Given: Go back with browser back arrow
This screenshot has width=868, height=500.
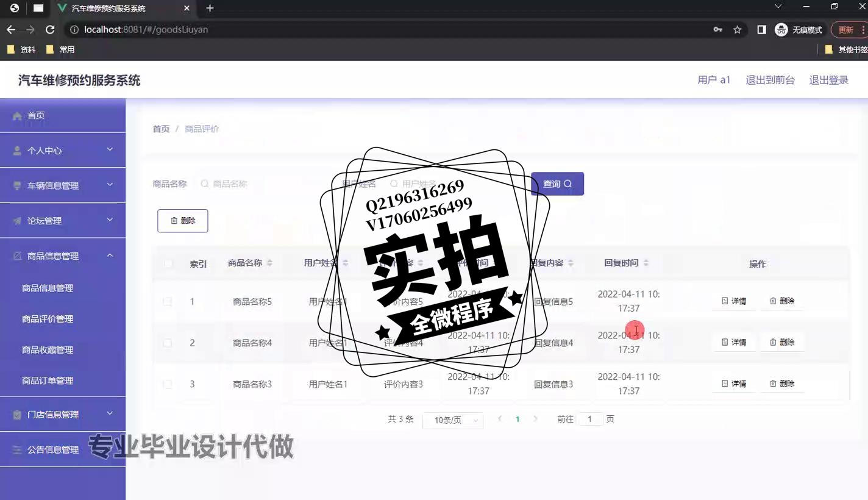Looking at the screenshot, I should click(11, 29).
